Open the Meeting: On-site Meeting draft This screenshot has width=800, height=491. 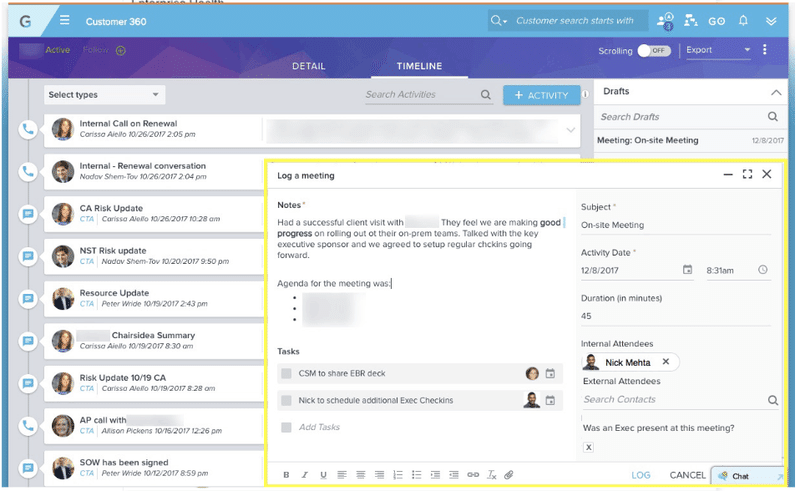[690, 140]
